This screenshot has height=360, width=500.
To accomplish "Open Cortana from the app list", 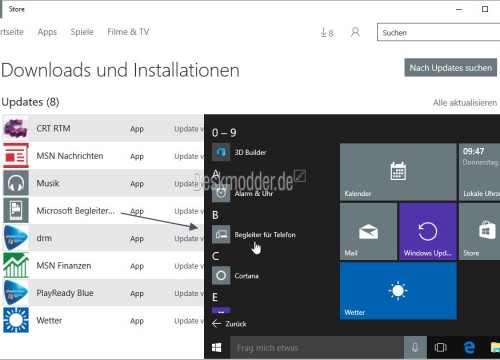I will click(236, 276).
